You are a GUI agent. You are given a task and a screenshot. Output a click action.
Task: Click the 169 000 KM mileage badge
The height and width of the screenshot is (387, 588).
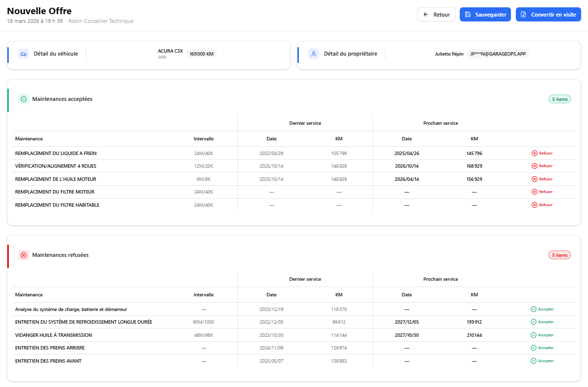pyautogui.click(x=201, y=54)
